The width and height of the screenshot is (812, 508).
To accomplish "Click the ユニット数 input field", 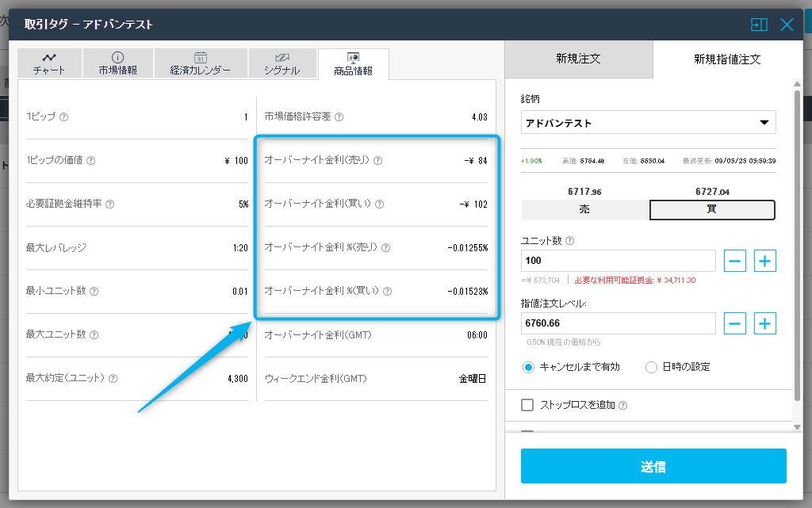I will pyautogui.click(x=619, y=261).
